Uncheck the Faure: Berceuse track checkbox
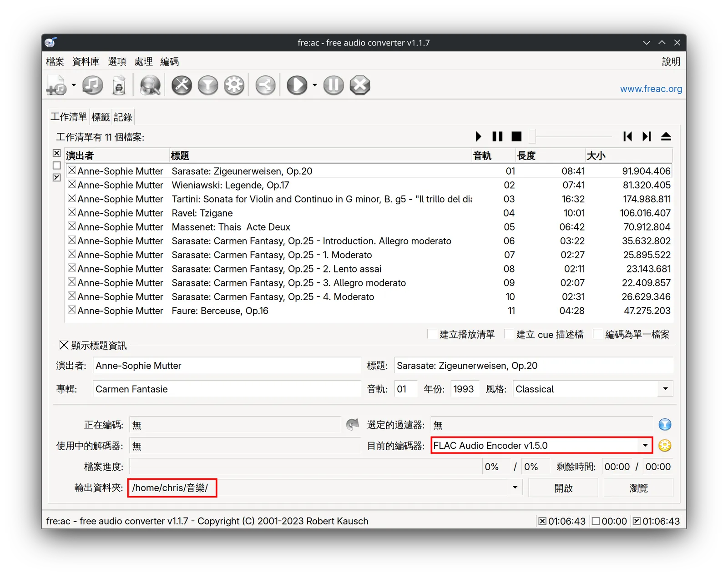The height and width of the screenshot is (578, 728). tap(72, 310)
